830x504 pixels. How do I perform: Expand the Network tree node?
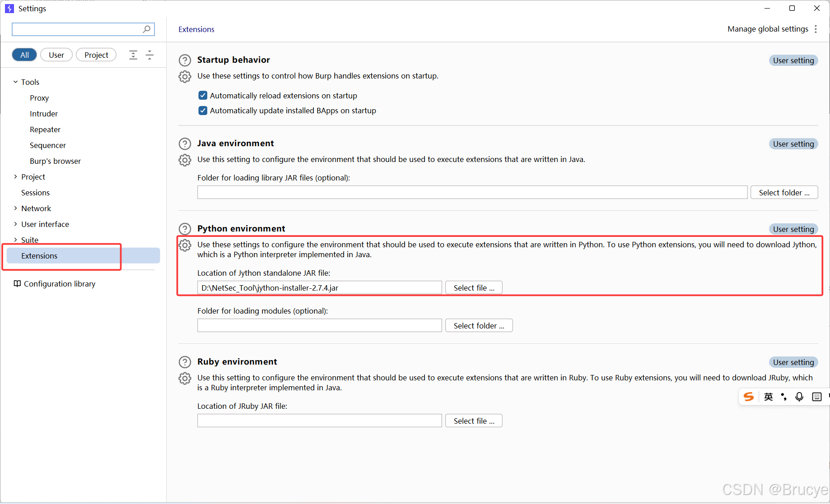click(15, 208)
